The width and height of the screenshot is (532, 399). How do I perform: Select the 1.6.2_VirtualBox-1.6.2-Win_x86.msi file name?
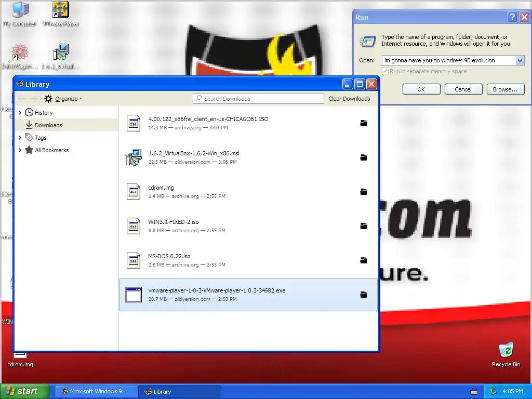[194, 153]
